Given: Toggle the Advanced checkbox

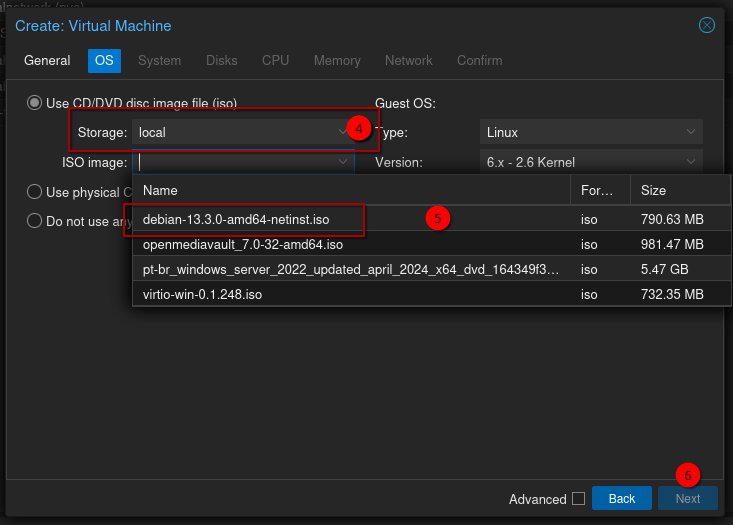Looking at the screenshot, I should click(x=578, y=499).
